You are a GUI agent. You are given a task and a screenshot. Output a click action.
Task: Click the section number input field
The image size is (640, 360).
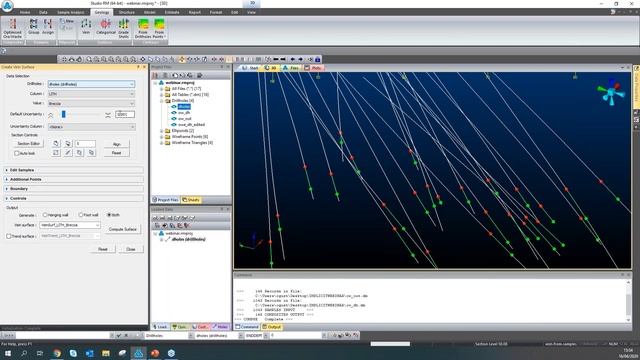tap(85, 144)
